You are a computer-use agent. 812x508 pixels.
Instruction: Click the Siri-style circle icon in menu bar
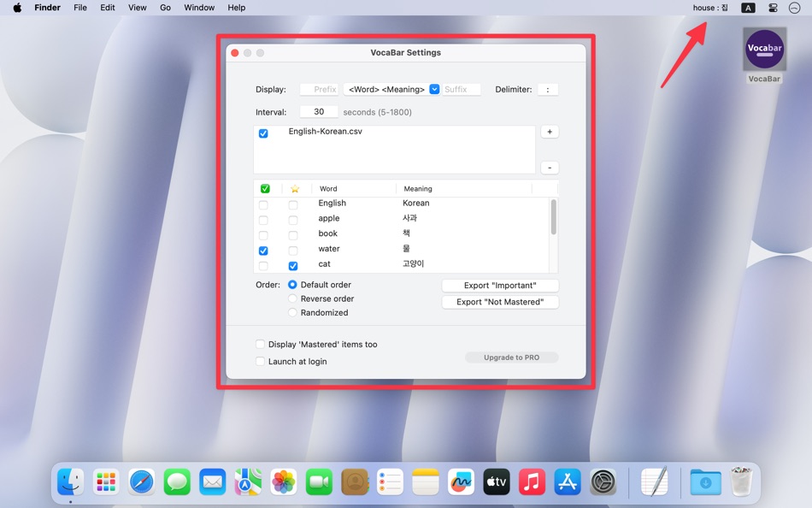tap(794, 8)
